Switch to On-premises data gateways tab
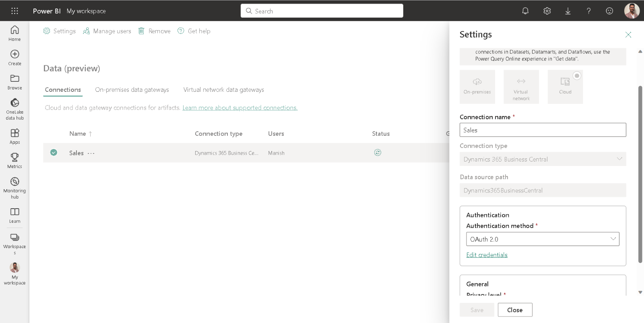 tap(132, 90)
